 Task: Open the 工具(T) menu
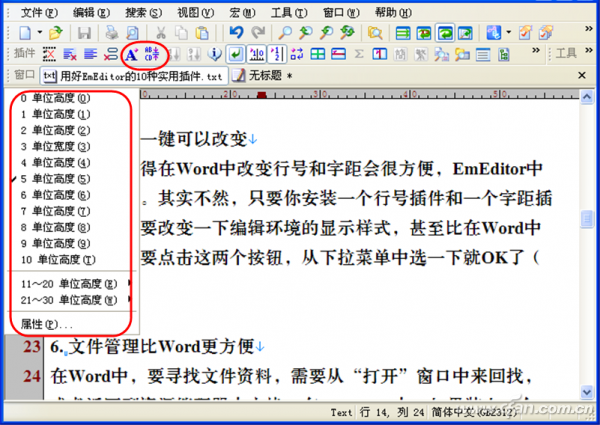pos(289,13)
